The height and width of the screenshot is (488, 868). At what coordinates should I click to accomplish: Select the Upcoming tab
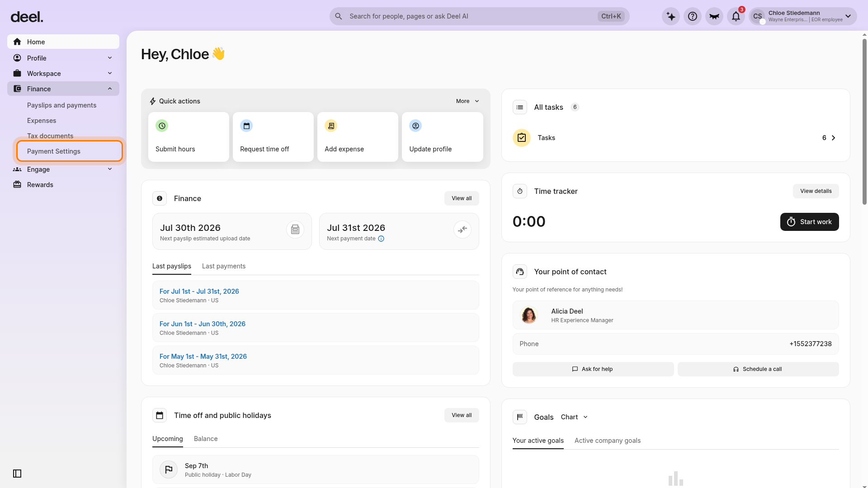click(x=168, y=439)
